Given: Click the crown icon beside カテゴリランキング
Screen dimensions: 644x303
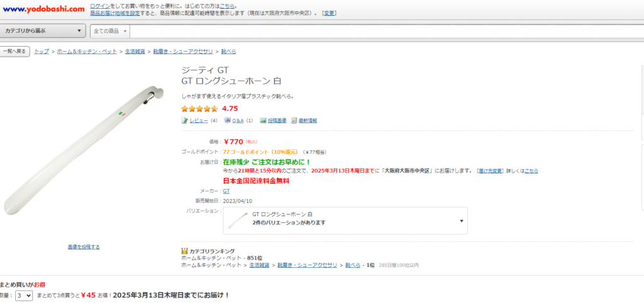Looking at the screenshot, I should (x=184, y=251).
